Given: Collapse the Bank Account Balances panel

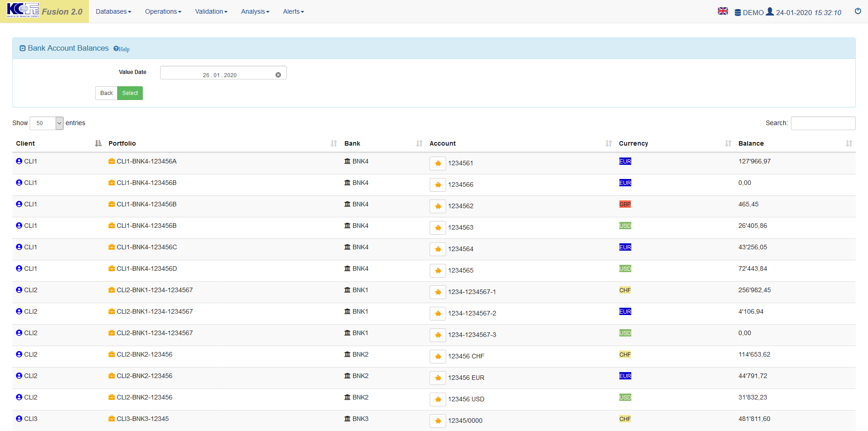Looking at the screenshot, I should [22, 48].
